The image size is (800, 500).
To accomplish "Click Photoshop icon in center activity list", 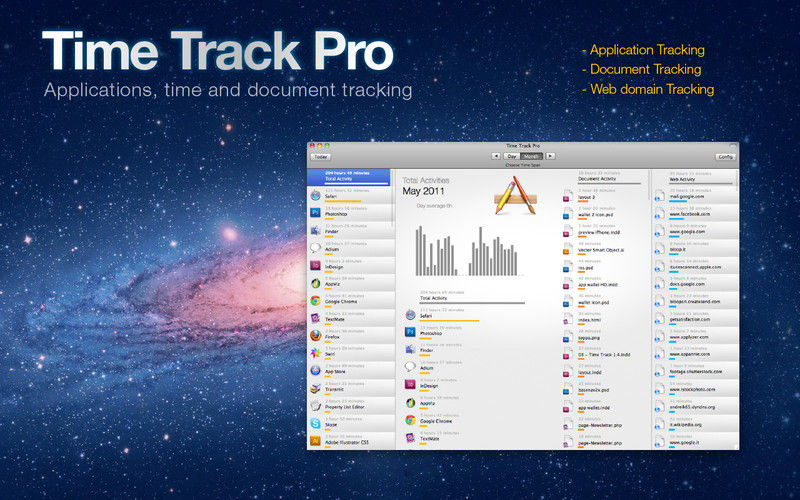I will [x=410, y=332].
